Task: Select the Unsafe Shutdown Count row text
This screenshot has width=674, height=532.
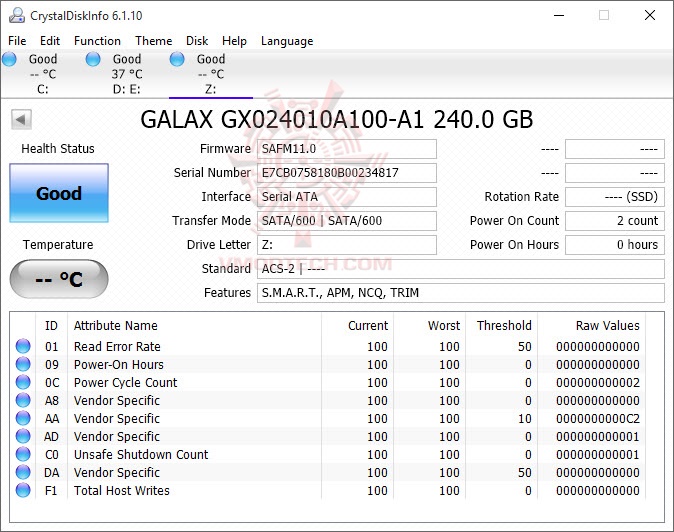Action: tap(141, 455)
